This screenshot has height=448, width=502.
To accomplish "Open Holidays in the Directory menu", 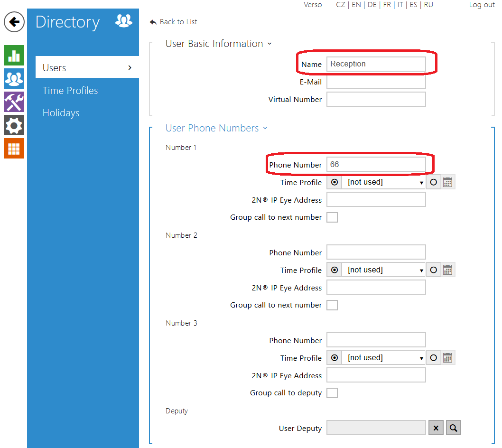I will tap(61, 113).
